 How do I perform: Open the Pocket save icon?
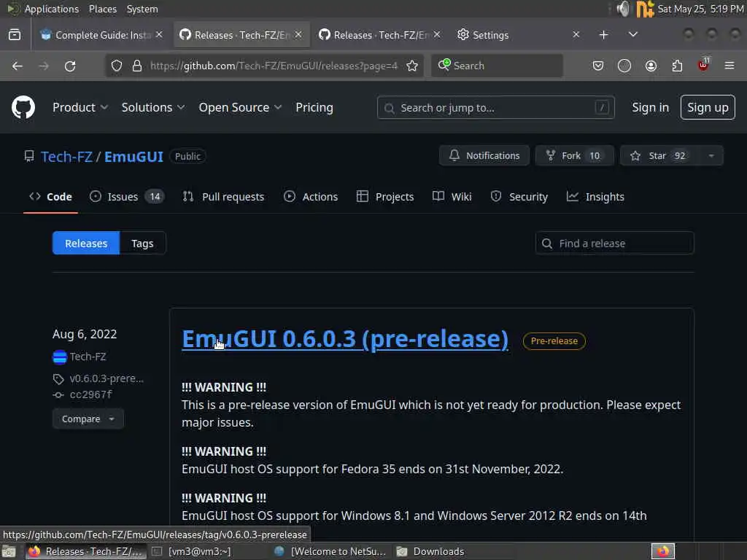598,66
